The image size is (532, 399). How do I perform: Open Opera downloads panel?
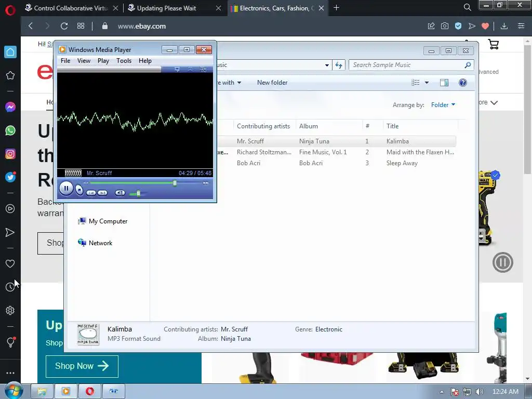point(504,26)
